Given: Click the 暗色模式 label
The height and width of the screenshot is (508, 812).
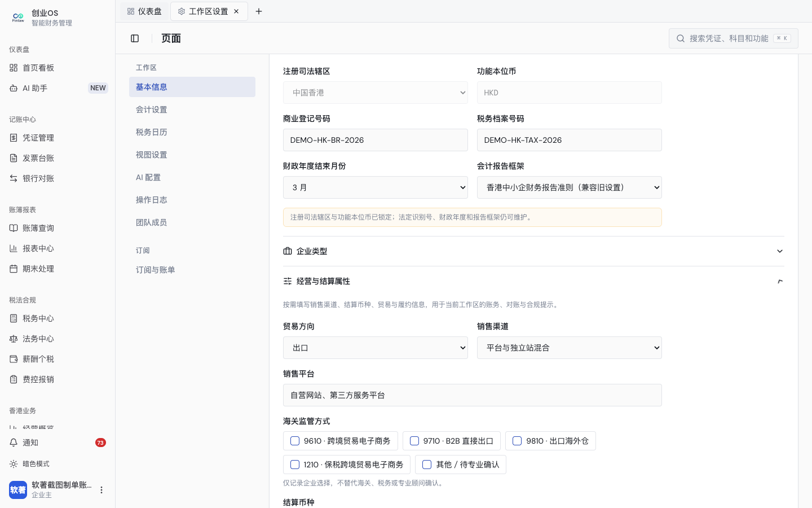Looking at the screenshot, I should pos(36,464).
